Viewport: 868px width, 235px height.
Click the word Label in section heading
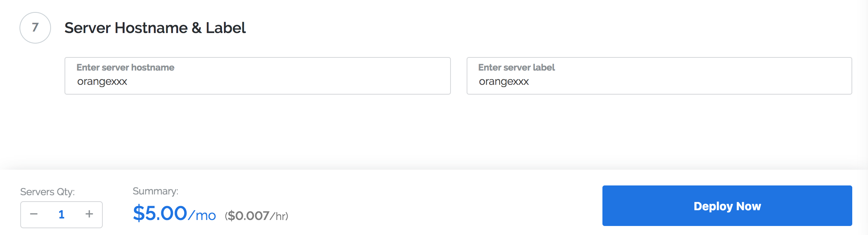coord(226,28)
